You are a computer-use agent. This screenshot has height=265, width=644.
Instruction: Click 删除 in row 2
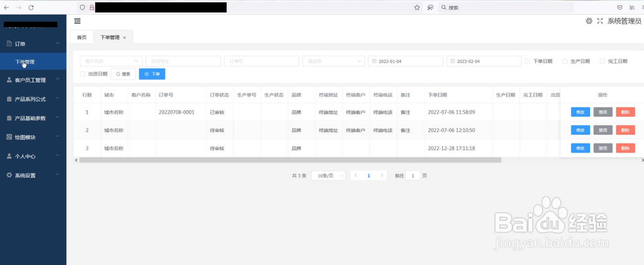coord(625,130)
